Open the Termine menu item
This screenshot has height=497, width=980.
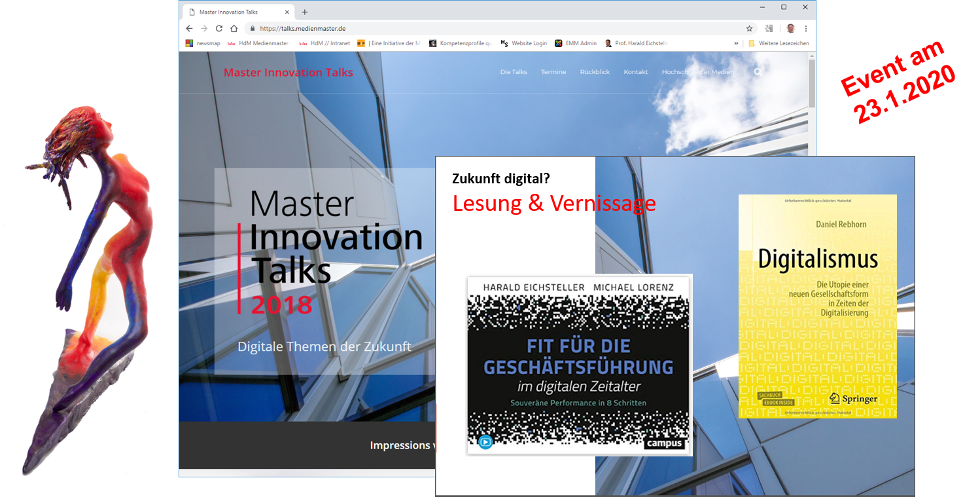(x=553, y=72)
